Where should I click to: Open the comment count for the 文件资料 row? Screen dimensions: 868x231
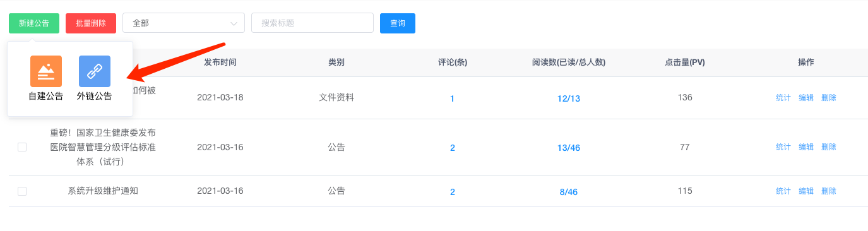point(453,98)
